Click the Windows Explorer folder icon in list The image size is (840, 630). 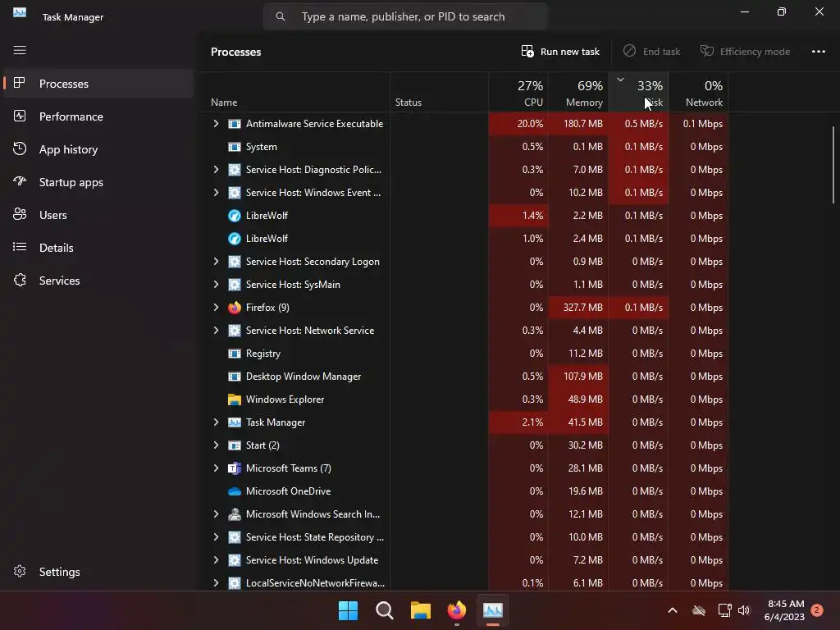point(234,399)
